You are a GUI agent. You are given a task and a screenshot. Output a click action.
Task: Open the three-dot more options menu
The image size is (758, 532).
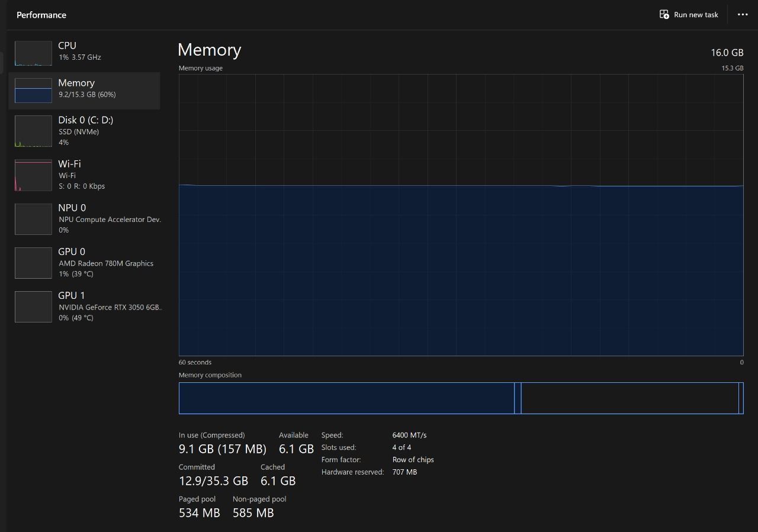click(x=743, y=14)
